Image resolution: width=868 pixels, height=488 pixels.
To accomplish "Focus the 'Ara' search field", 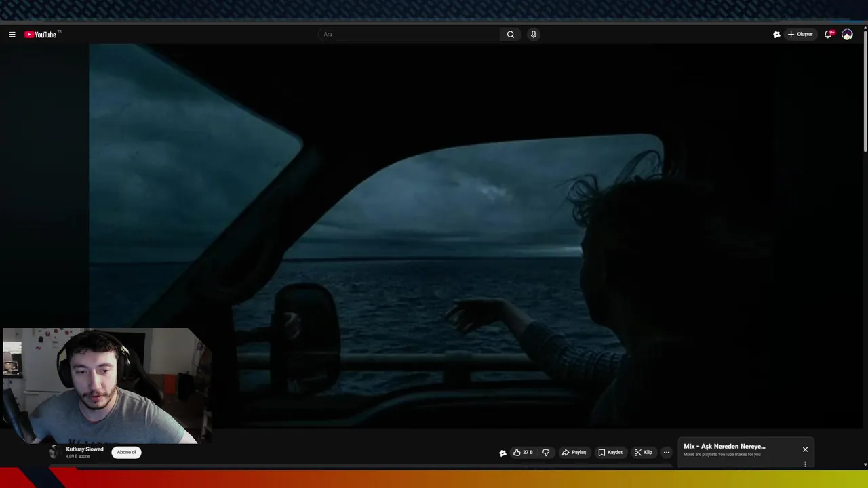I will click(410, 35).
